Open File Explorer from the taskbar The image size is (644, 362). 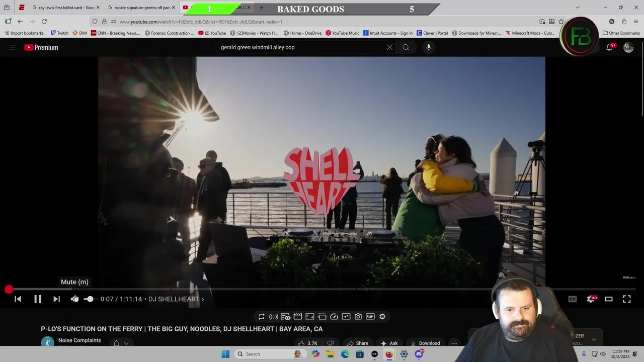coord(330,354)
